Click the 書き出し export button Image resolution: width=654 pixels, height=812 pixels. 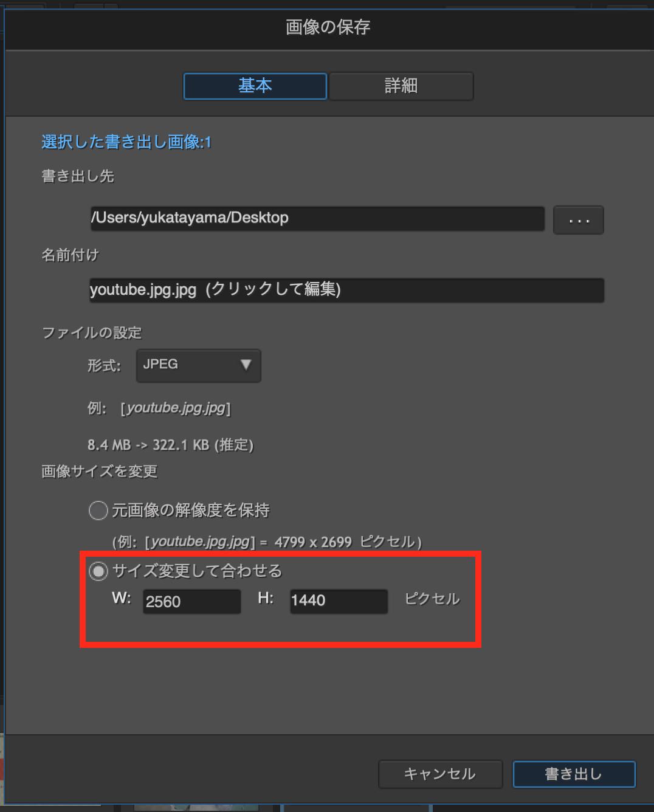point(574,774)
